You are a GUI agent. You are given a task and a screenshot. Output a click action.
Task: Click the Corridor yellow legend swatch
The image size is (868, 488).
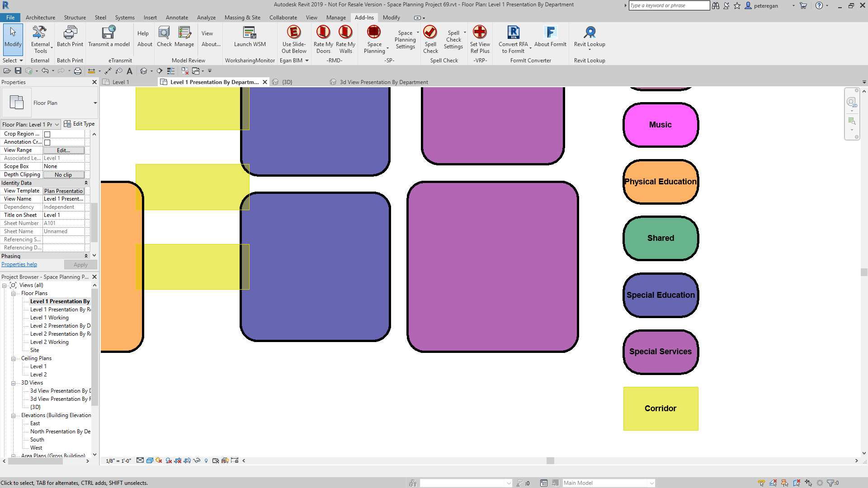[x=660, y=408]
